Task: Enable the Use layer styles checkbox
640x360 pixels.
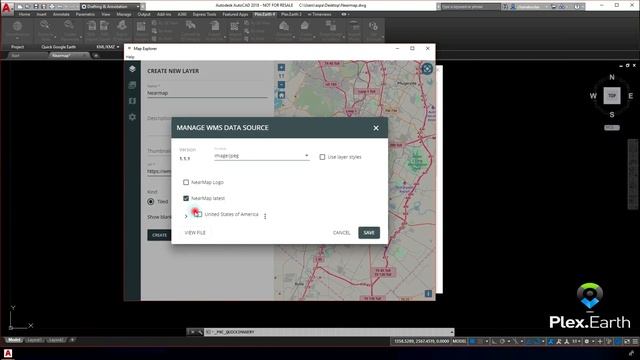Action: point(322,157)
